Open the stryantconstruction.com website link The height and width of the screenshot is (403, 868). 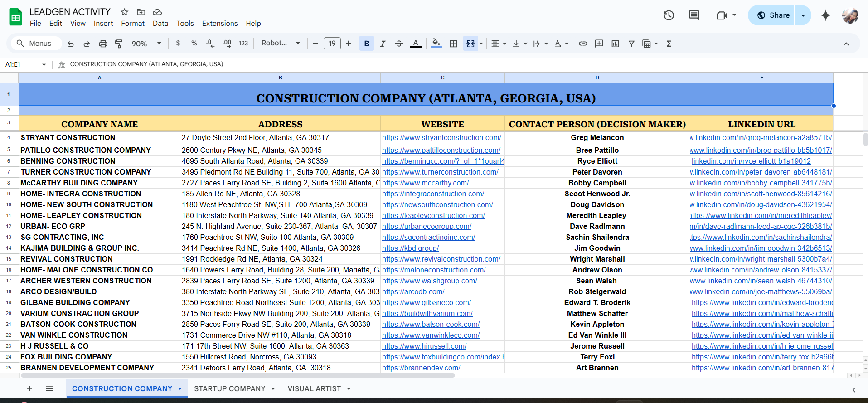441,138
